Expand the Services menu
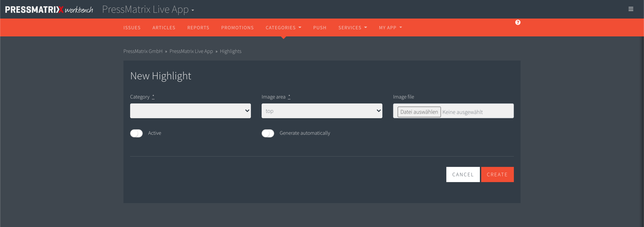The height and width of the screenshot is (227, 644). coord(352,28)
